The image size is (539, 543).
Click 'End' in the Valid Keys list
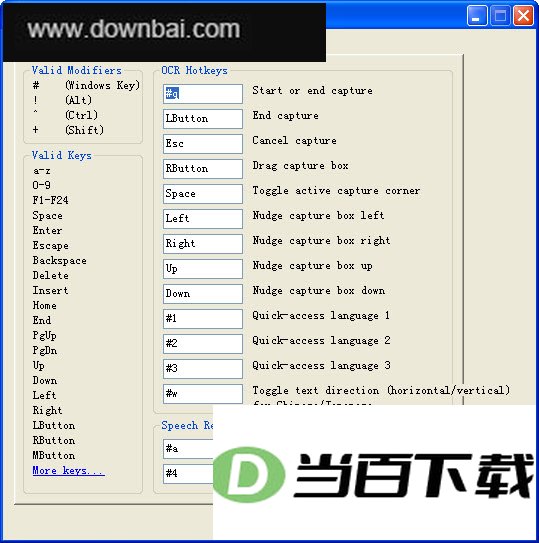point(42,320)
